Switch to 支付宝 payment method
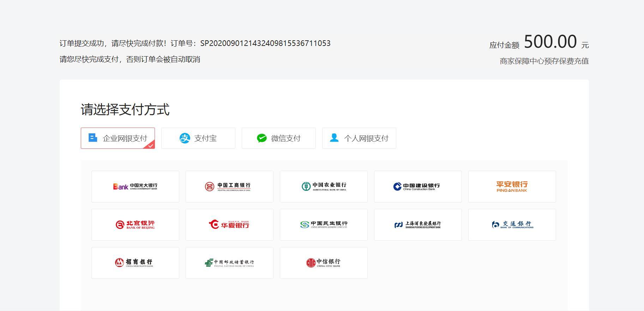 point(198,138)
